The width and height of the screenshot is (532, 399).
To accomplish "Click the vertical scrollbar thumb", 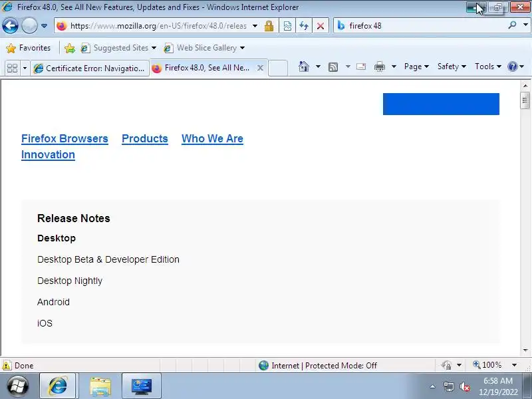I will [525, 100].
